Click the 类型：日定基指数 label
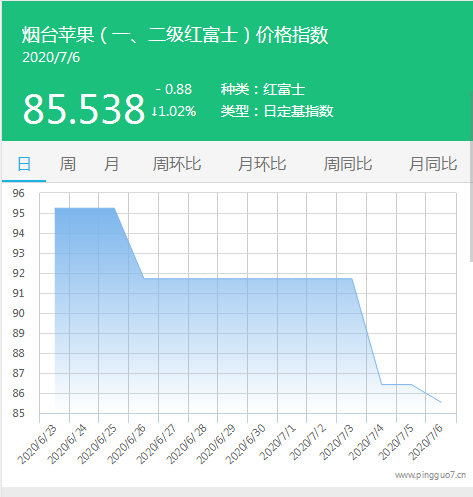Viewport: 473px width, 497px height. click(x=277, y=111)
